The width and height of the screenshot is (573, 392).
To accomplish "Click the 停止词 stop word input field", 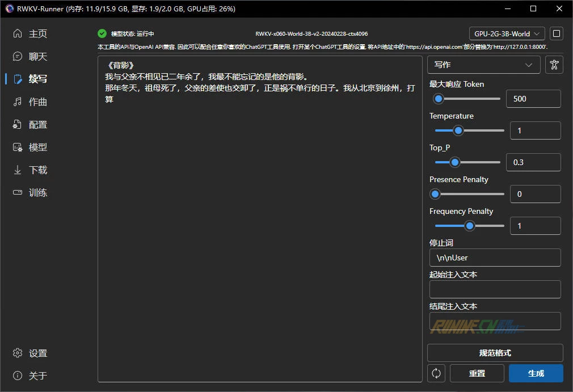I will pyautogui.click(x=495, y=258).
